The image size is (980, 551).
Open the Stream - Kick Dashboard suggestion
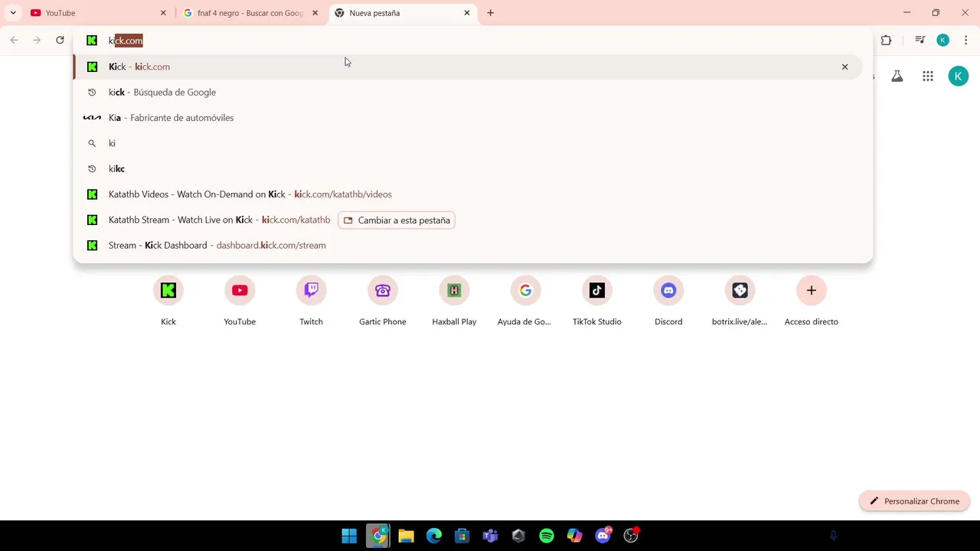point(468,245)
